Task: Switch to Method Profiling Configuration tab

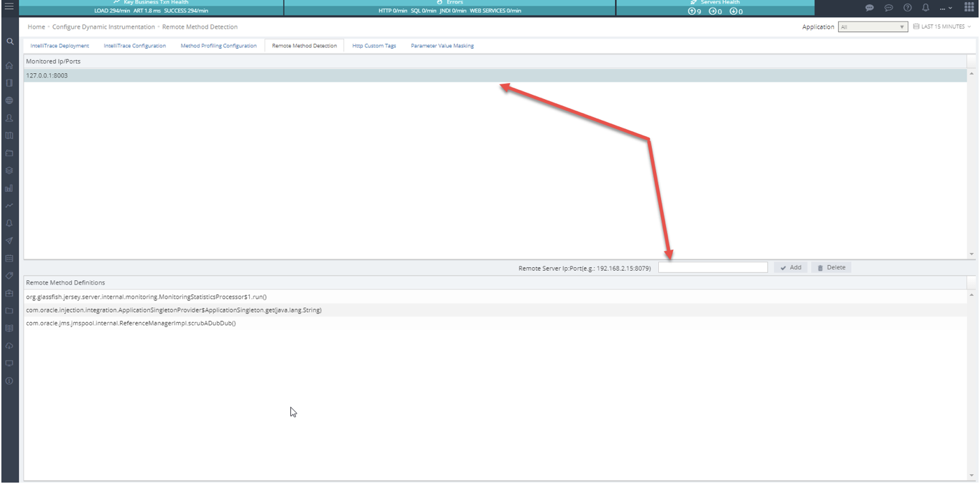Action: 218,45
